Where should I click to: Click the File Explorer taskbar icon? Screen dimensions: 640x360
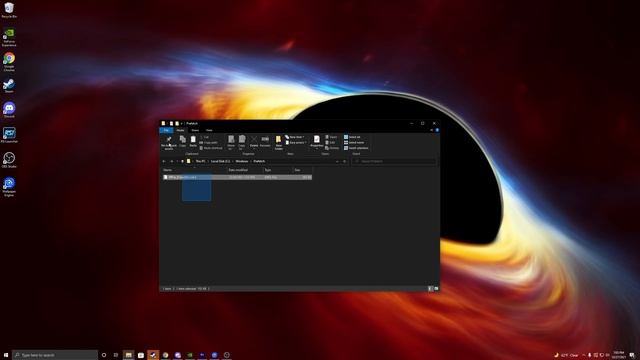129,355
